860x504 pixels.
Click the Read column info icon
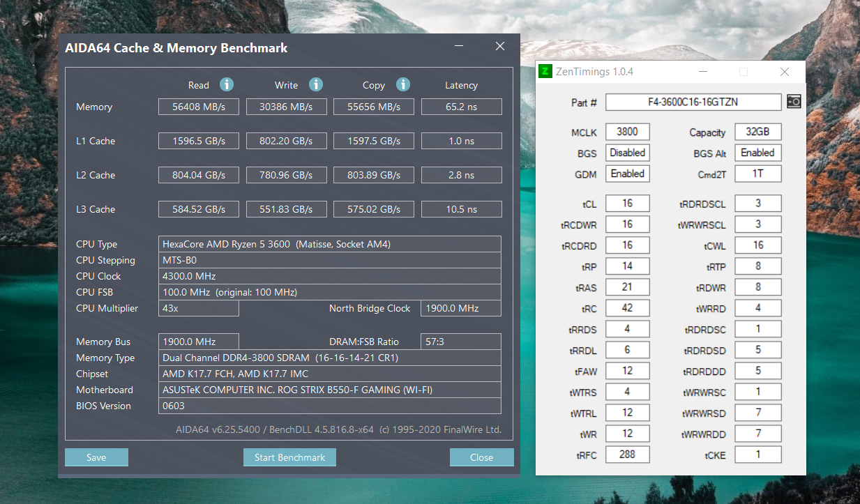coord(227,84)
